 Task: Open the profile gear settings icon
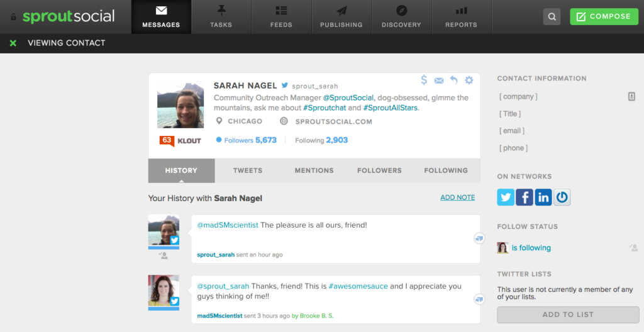point(469,80)
